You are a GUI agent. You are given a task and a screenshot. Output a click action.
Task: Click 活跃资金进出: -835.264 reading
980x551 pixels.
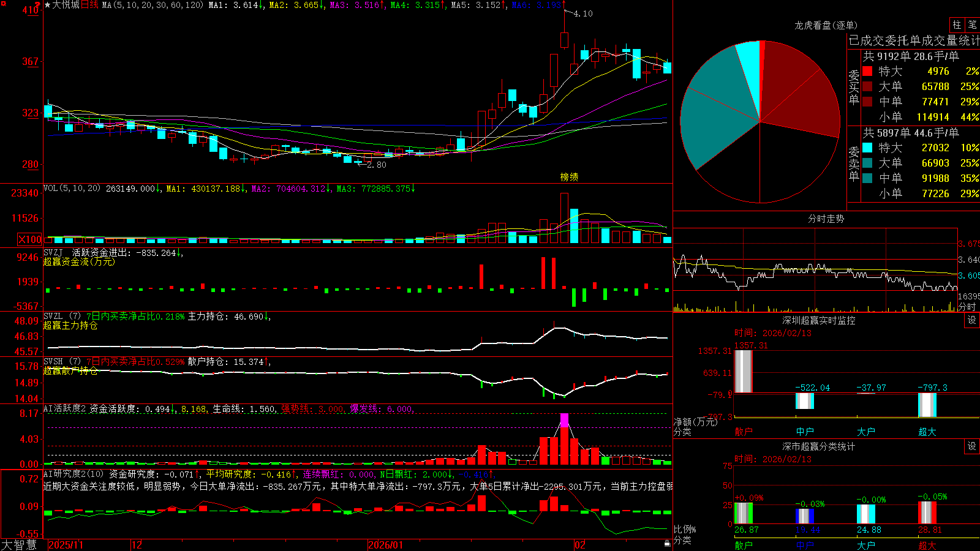(127, 252)
